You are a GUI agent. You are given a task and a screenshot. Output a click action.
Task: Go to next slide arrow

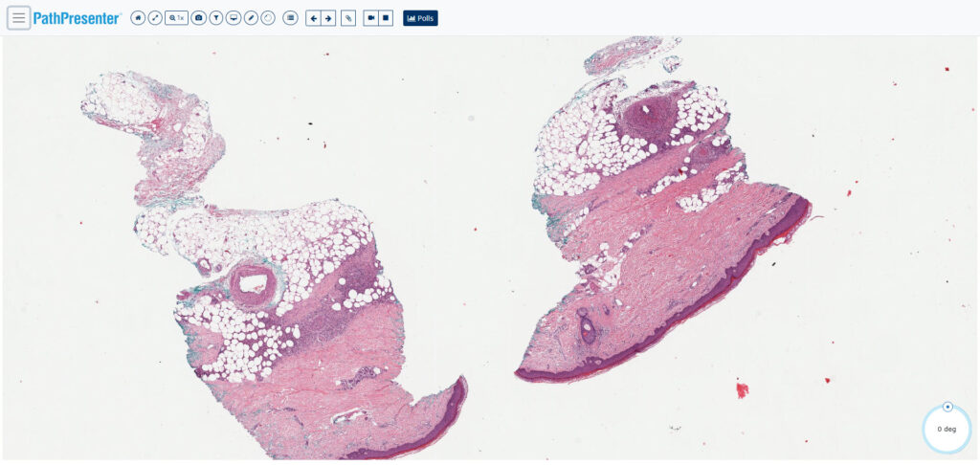(x=328, y=18)
